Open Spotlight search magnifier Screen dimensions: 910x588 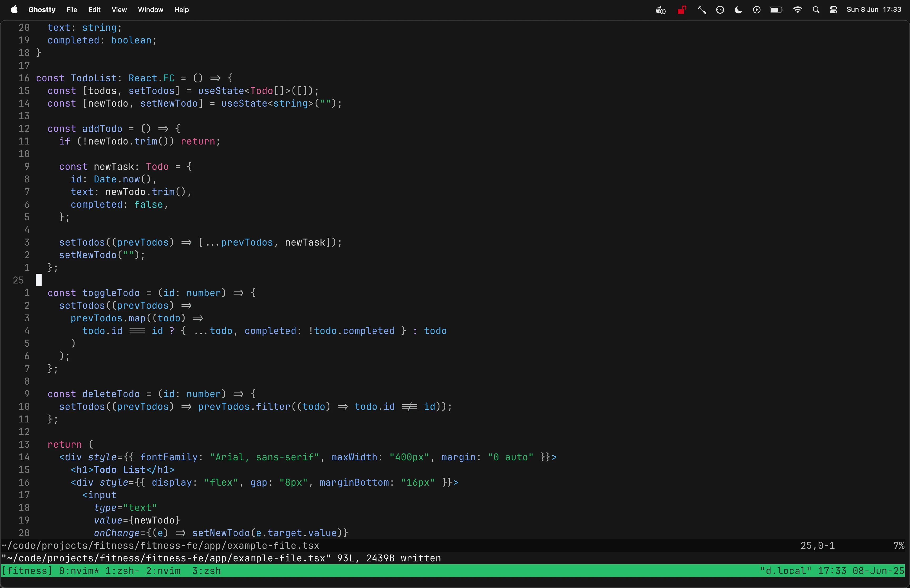click(x=816, y=10)
